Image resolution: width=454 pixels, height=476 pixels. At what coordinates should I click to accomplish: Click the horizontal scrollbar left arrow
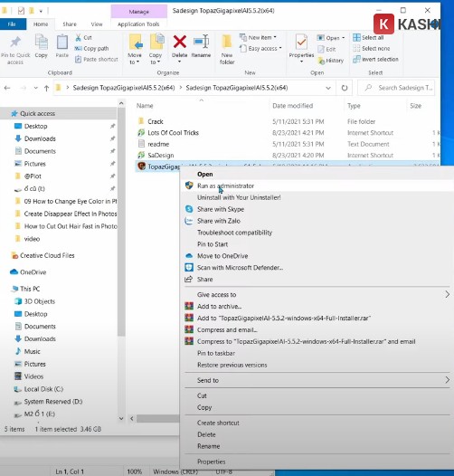132,419
